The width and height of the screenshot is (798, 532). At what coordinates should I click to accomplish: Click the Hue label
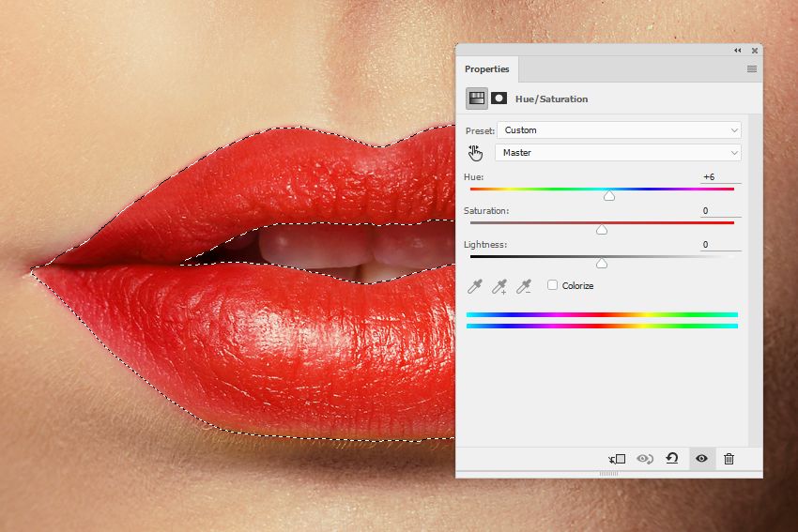coord(473,177)
